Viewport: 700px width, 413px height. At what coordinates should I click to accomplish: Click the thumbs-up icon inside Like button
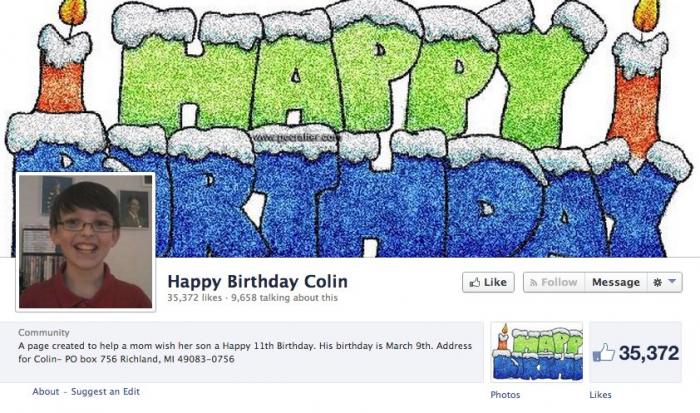(x=475, y=282)
